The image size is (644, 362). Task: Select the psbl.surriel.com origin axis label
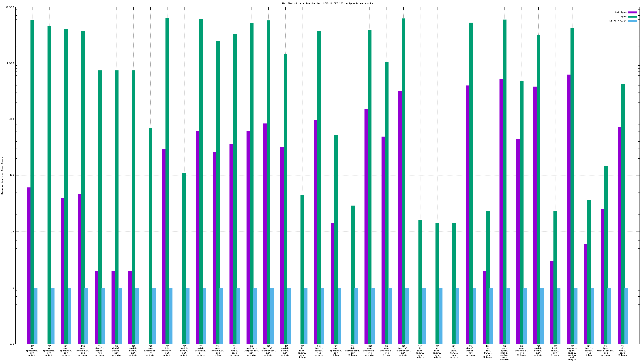coord(201,351)
